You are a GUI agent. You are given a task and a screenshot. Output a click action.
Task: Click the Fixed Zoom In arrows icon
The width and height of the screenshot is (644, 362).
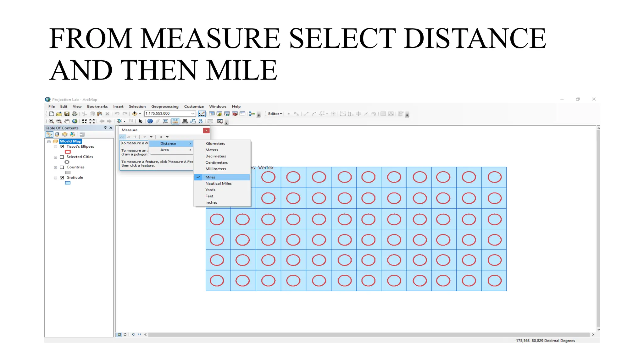click(x=84, y=121)
